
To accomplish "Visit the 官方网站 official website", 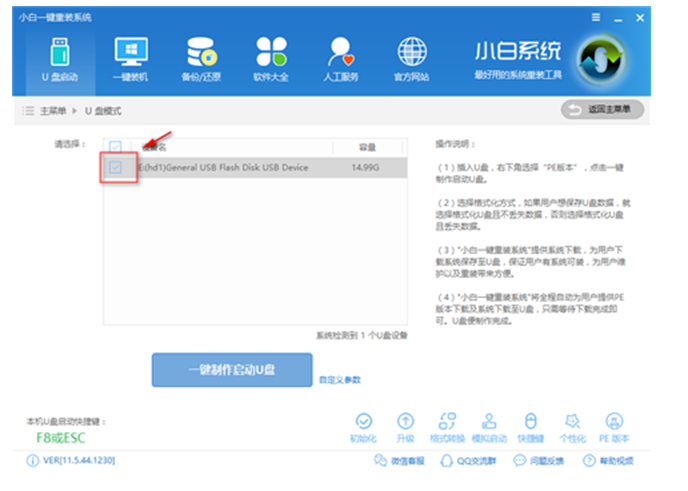I will click(x=411, y=59).
